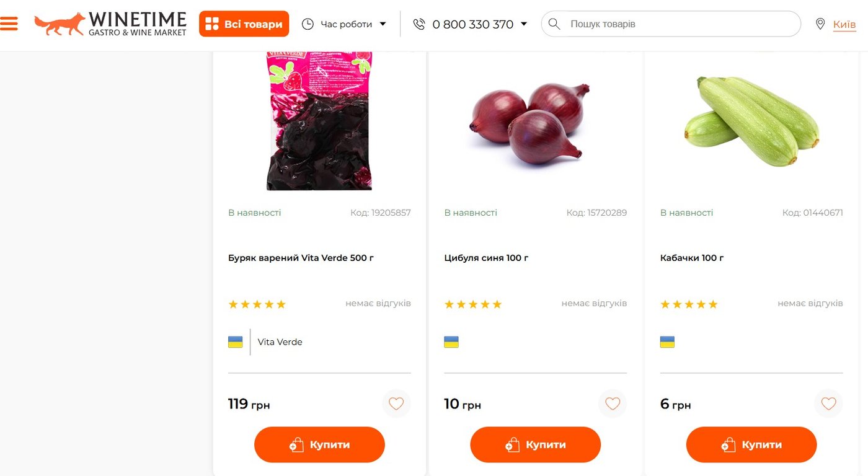This screenshot has width=868, height=476.
Task: Expand the phone number dropdown arrow
Action: coord(524,24)
